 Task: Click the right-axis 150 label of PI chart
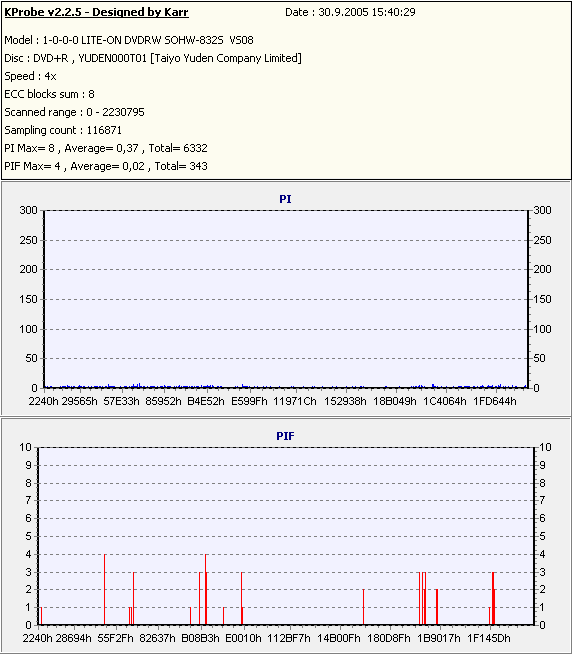click(x=542, y=299)
